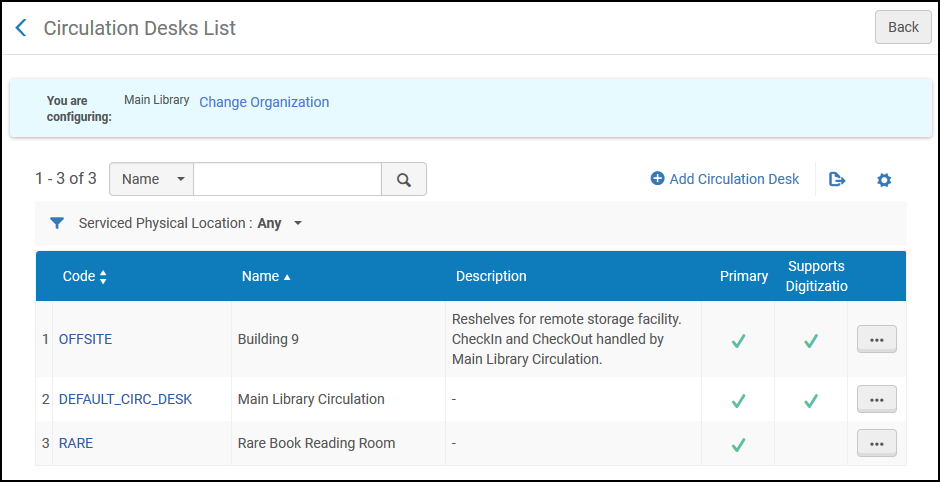Click Primary checkmark for OFFSITE row
Image resolution: width=940 pixels, height=482 pixels.
pos(739,341)
